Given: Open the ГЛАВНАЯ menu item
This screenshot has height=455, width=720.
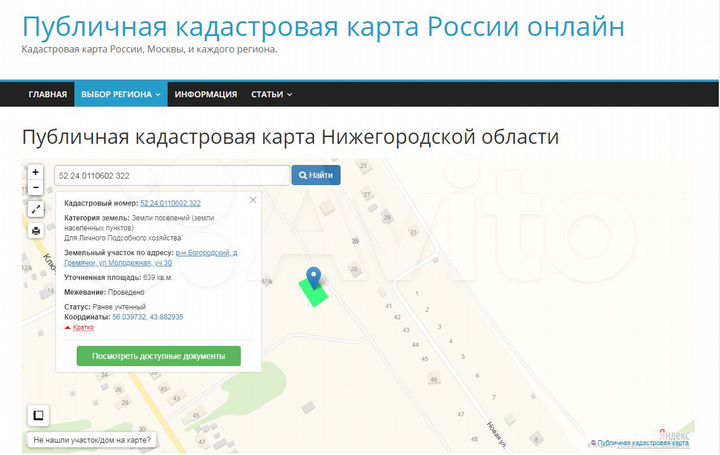Looking at the screenshot, I should click(48, 94).
